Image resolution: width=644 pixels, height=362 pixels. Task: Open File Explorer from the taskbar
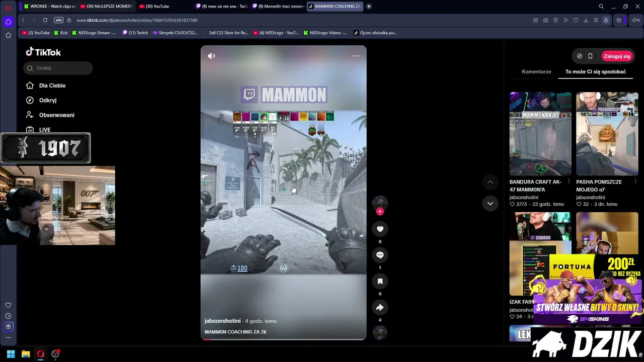coord(26,354)
